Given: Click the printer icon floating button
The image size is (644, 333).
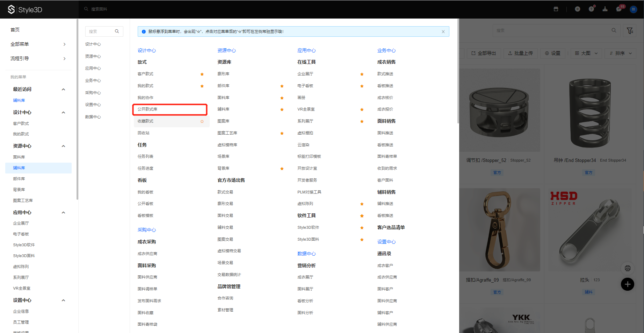Looking at the screenshot, I should 627,268.
